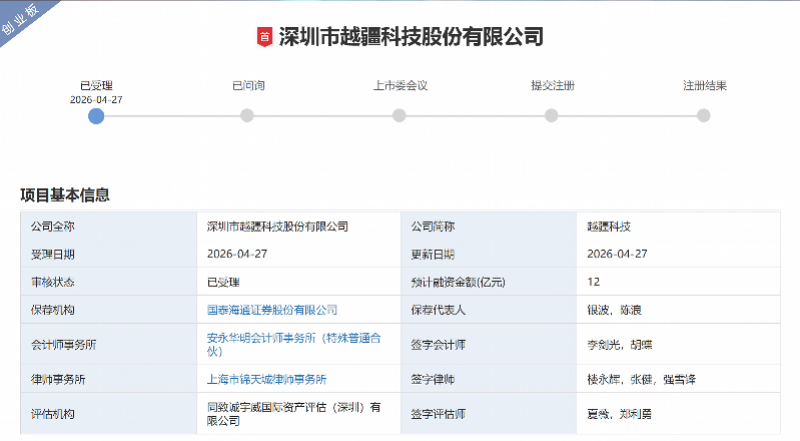Open the 上海市锦天城律师事务所 link
Screen dimensions: 800x441
266,379
